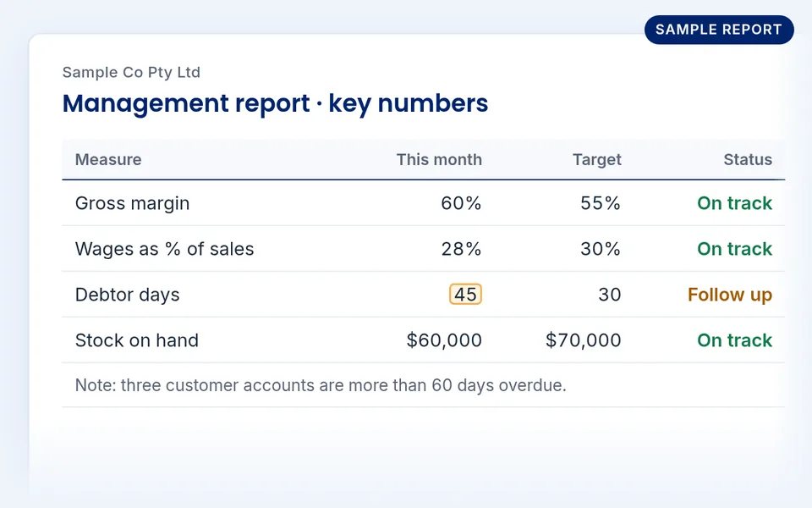The width and height of the screenshot is (812, 508).
Task: Select the Wages as % of sales label
Action: [x=164, y=249]
